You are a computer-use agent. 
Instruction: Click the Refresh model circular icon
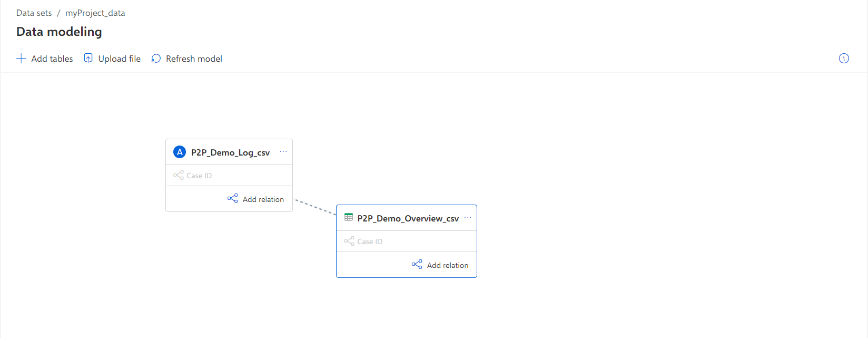pyautogui.click(x=156, y=59)
